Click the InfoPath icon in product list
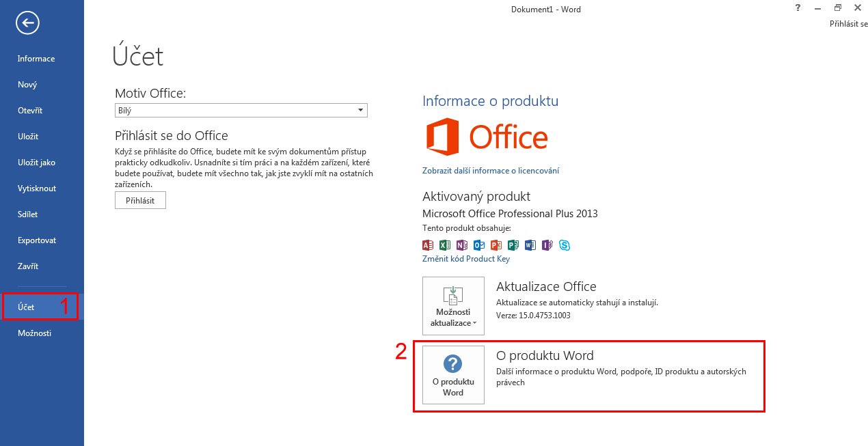868x446 pixels. (547, 245)
